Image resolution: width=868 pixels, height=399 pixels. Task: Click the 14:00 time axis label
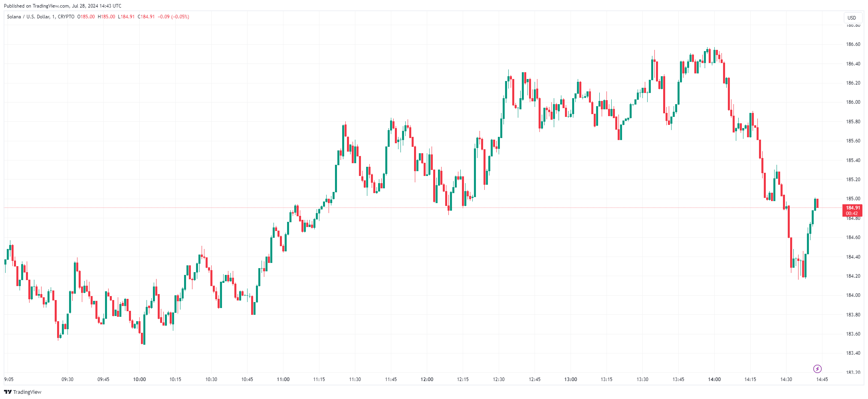(714, 379)
